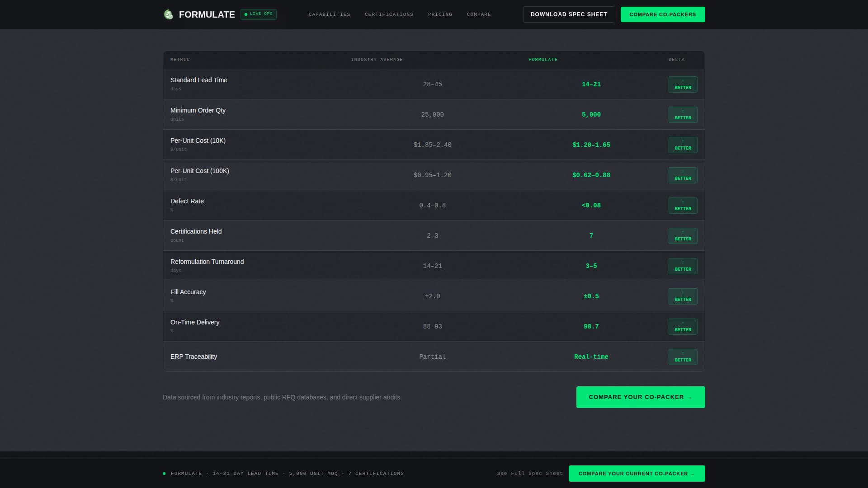Select the BETTER badge on ERP Traceability row
Viewport: 868px width, 488px height.
pos(683,357)
